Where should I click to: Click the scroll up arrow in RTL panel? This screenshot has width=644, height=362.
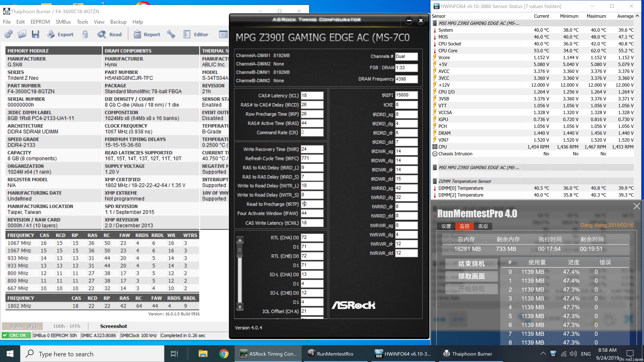(240, 240)
